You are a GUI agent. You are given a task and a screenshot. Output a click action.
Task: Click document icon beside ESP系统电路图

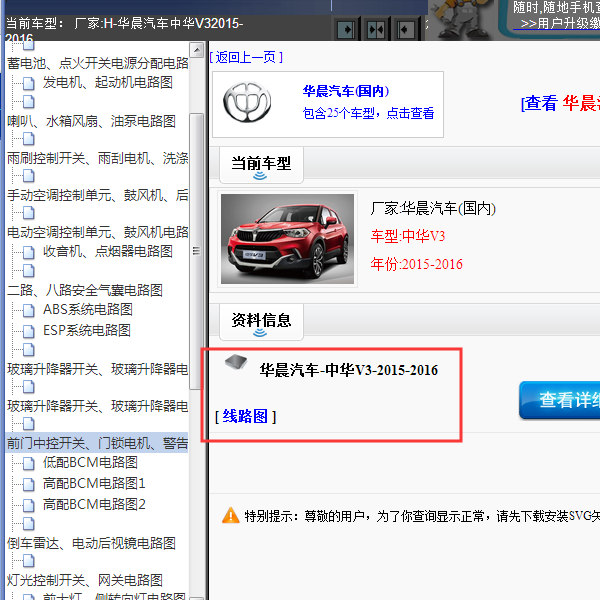tap(29, 331)
